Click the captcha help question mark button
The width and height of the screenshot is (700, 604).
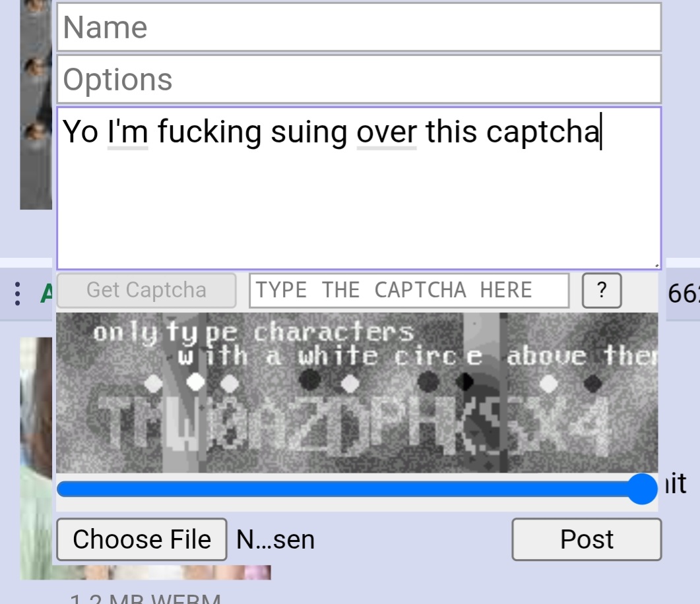tap(601, 290)
